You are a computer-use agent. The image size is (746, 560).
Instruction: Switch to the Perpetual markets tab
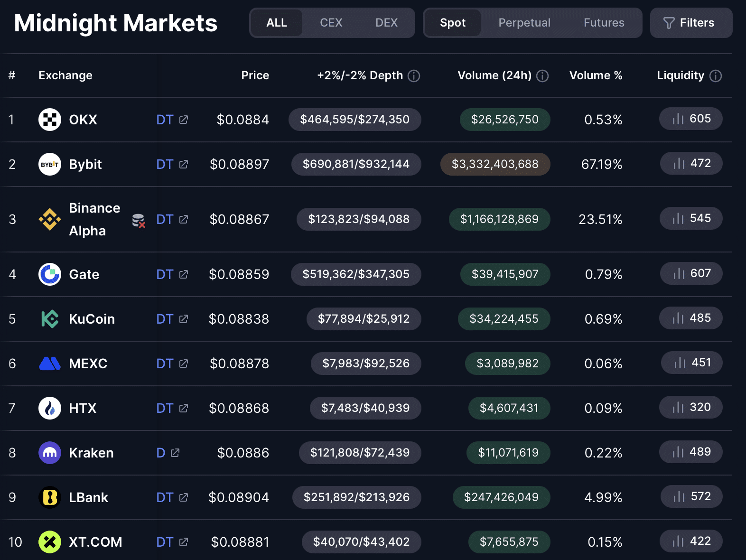click(x=524, y=23)
